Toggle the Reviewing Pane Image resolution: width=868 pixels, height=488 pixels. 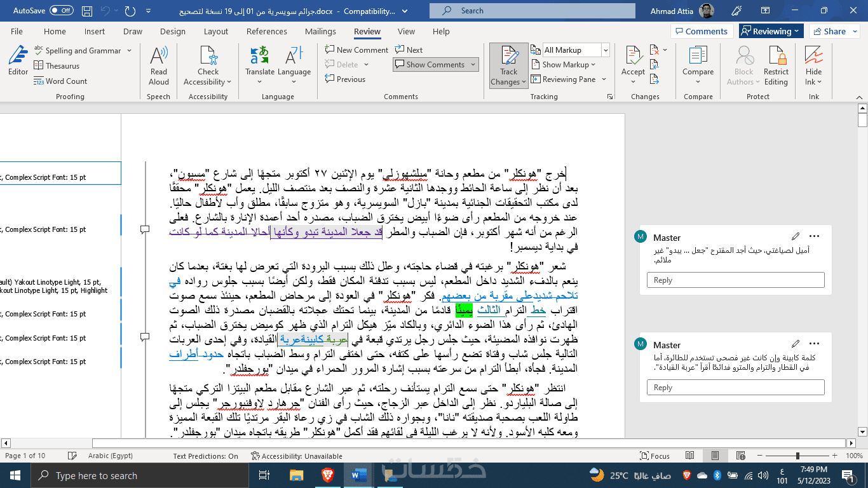tap(563, 79)
